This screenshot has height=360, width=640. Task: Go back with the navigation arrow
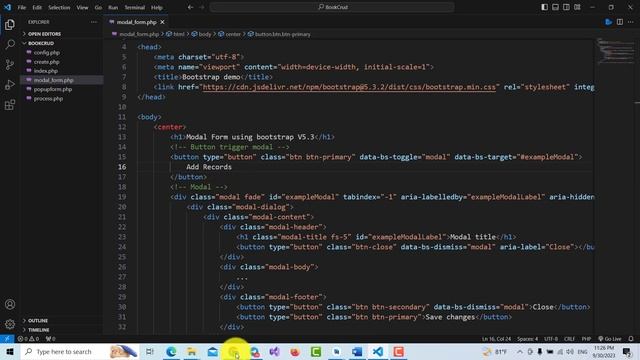[190, 7]
